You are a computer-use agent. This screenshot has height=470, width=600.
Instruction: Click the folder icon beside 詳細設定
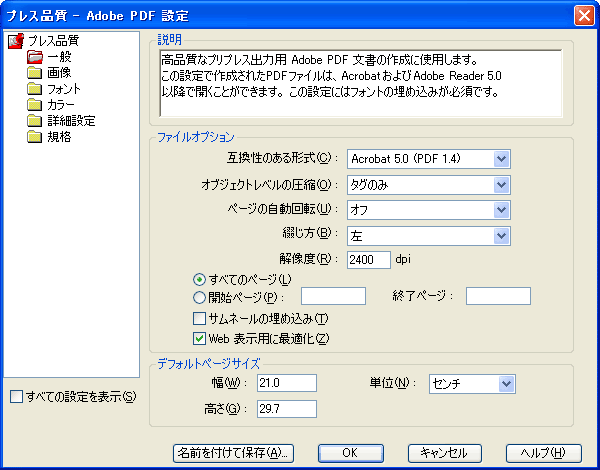(x=35, y=121)
